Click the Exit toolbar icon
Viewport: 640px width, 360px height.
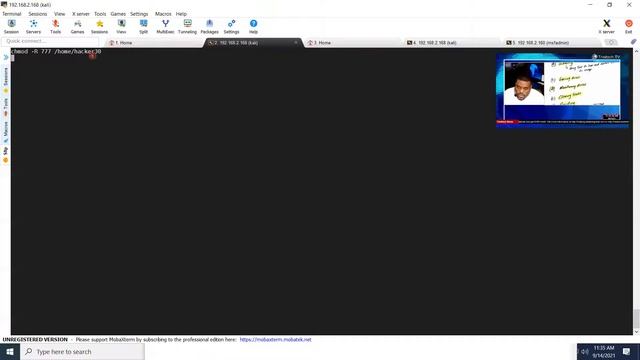click(629, 26)
